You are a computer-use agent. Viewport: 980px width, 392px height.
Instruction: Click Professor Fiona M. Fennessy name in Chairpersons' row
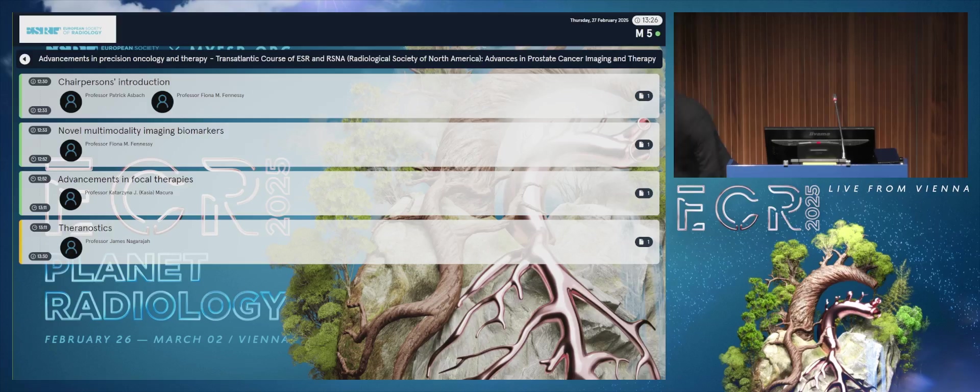click(210, 95)
